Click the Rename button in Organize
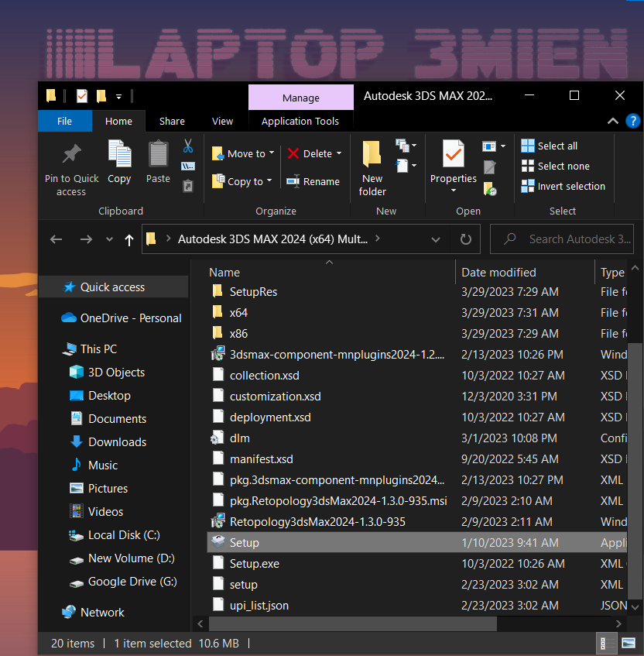Viewport: 644px width, 656px height. [313, 181]
